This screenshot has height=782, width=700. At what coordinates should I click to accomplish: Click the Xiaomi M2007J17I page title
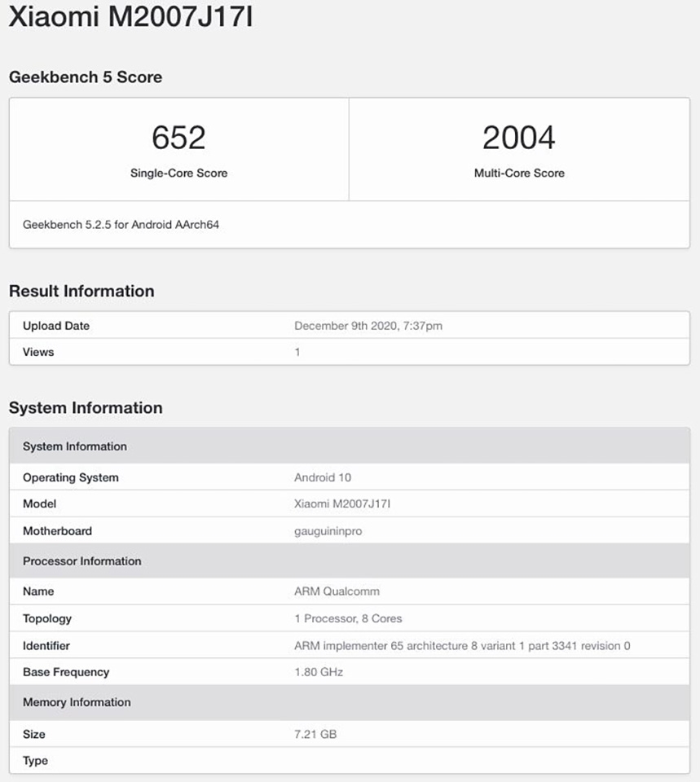[x=130, y=17]
